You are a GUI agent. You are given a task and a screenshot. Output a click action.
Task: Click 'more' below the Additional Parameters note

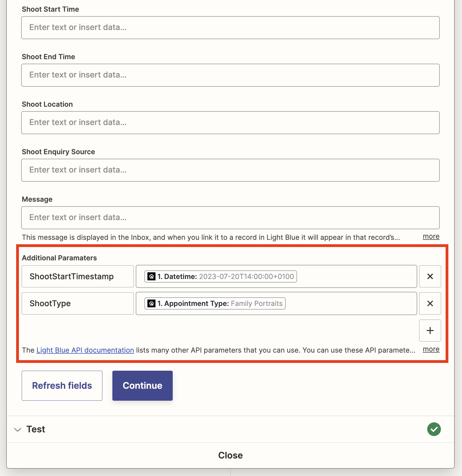(x=431, y=350)
